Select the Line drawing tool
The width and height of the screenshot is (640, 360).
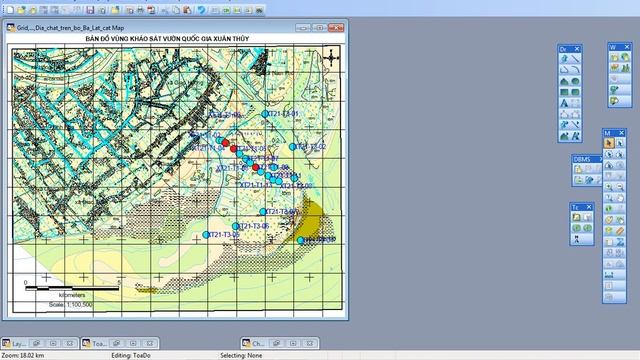(576, 59)
